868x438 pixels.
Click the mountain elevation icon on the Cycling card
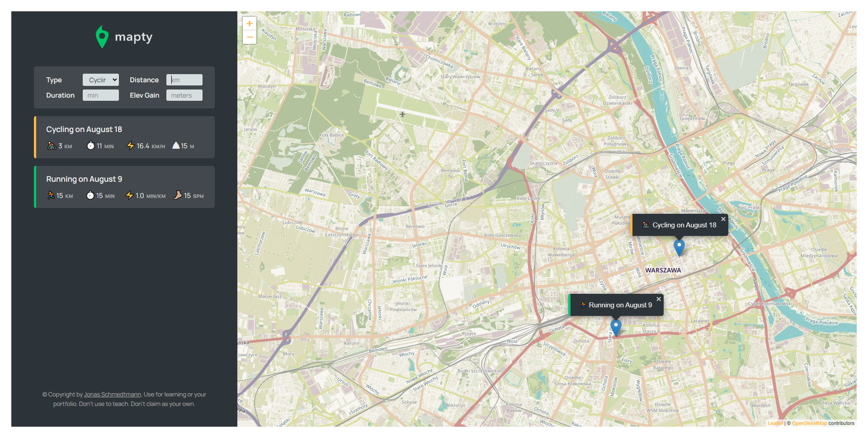[175, 146]
